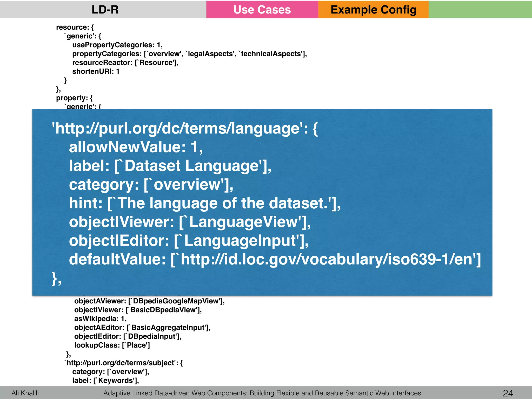Click the purl.org/dc/terms/language heading line
Screen dimensions: 532x399
point(185,128)
